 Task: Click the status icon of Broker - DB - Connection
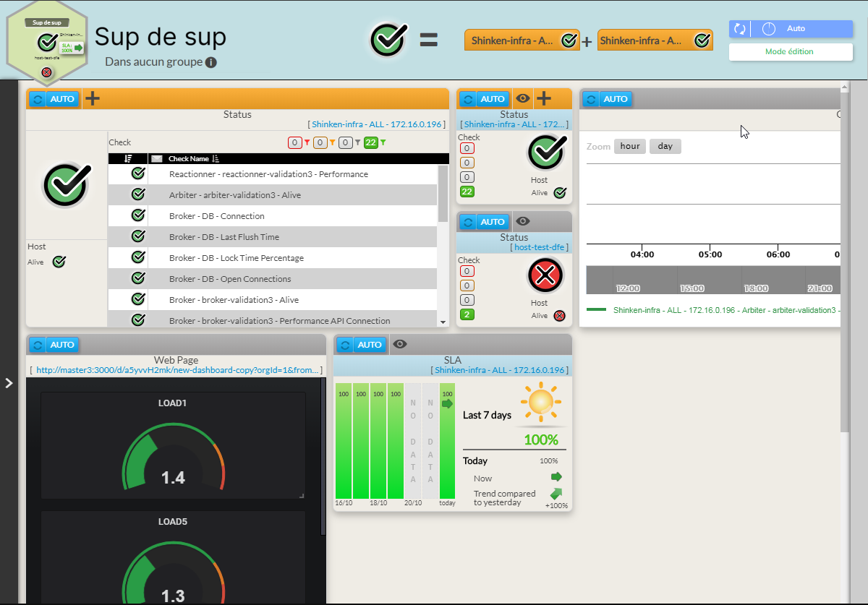point(138,215)
